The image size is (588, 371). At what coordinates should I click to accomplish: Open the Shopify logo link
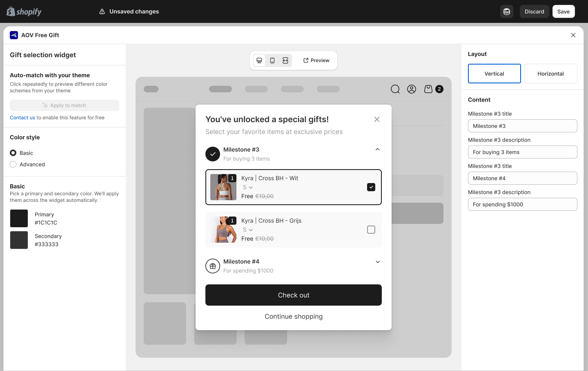pyautogui.click(x=24, y=11)
